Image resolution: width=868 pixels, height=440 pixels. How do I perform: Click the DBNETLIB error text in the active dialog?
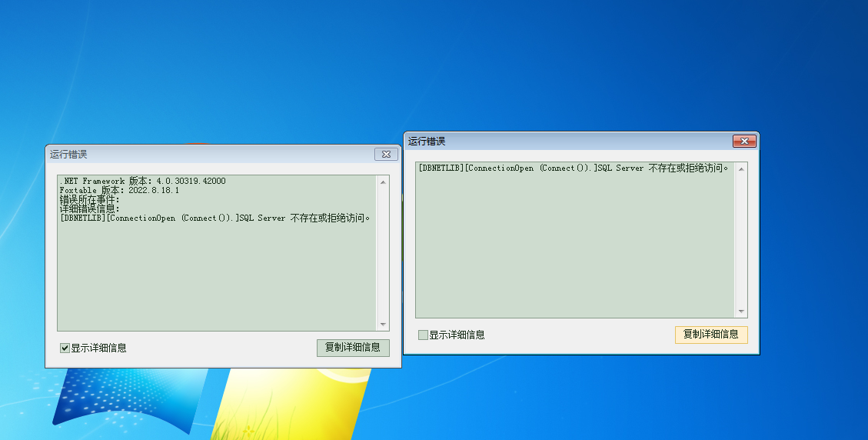pos(573,168)
